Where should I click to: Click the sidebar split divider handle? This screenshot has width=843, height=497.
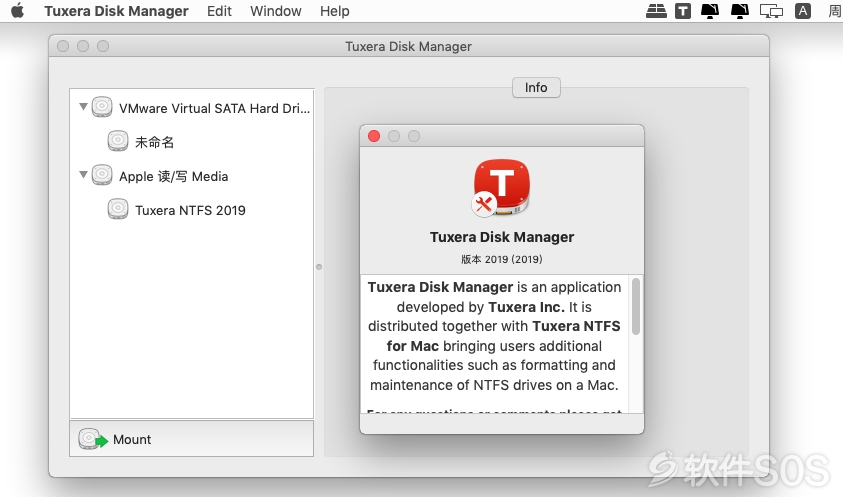[319, 267]
